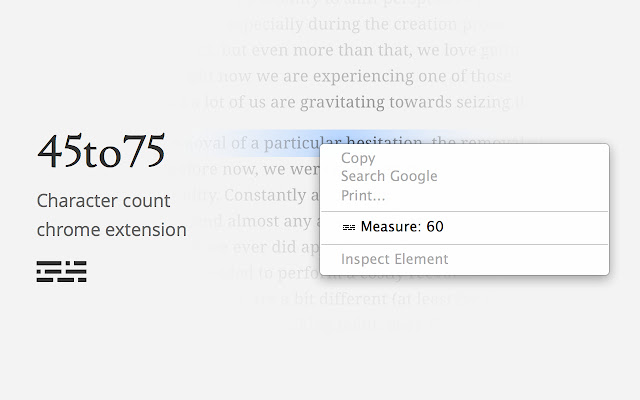Image resolution: width=640 pixels, height=400 pixels.
Task: Click the faded word "Constantly"
Action: click(263, 195)
